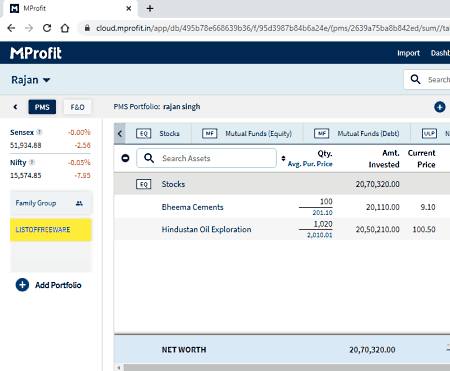Viewport: 450px width, 371px height.
Task: Select the Stocks group row
Action: tap(282, 184)
